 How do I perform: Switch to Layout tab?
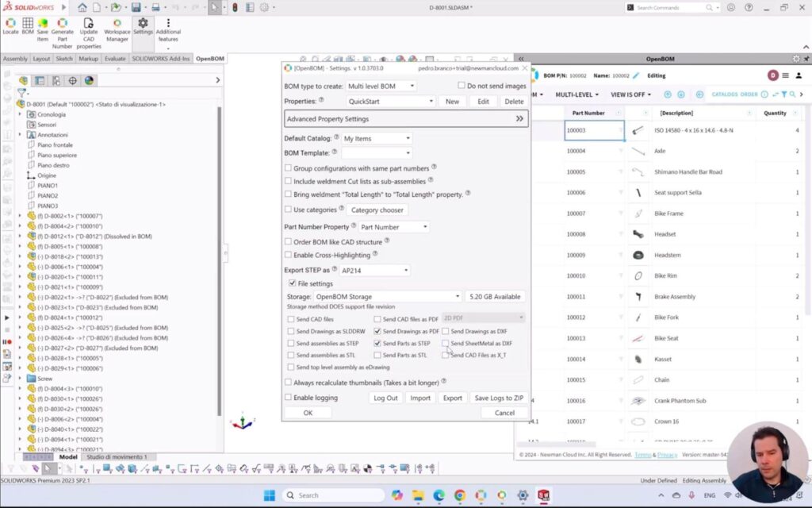[x=41, y=59]
